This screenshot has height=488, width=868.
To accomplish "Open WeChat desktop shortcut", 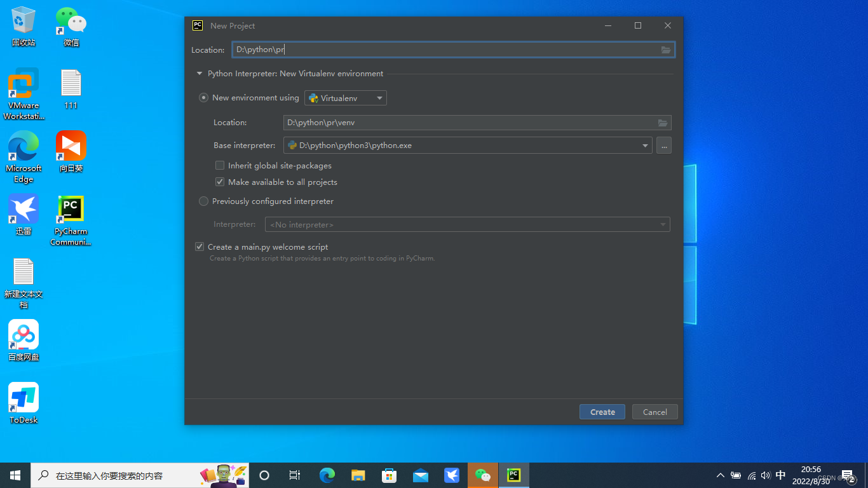I will click(71, 27).
